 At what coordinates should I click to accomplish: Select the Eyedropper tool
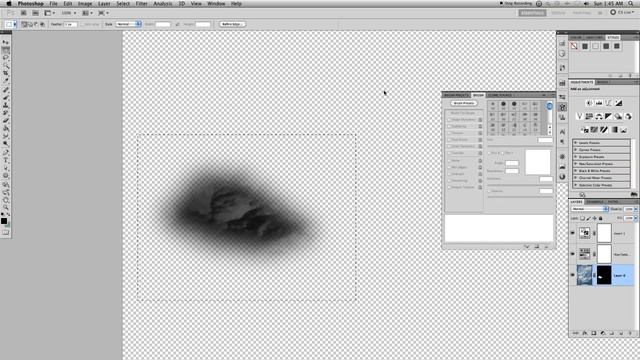pos(6,81)
